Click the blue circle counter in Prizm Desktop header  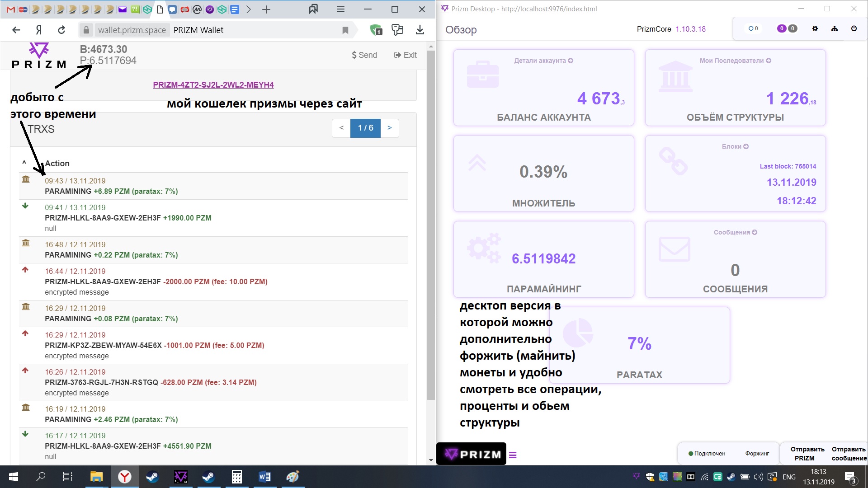click(753, 28)
